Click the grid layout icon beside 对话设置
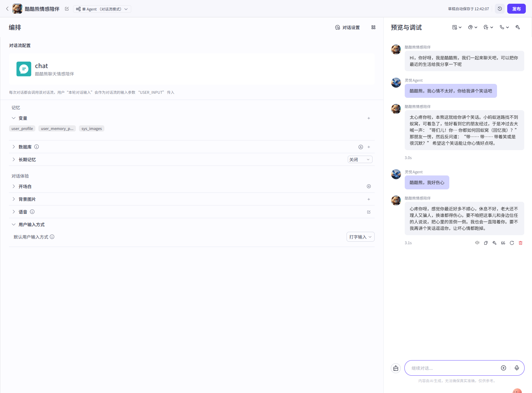The width and height of the screenshot is (532, 393). click(373, 27)
